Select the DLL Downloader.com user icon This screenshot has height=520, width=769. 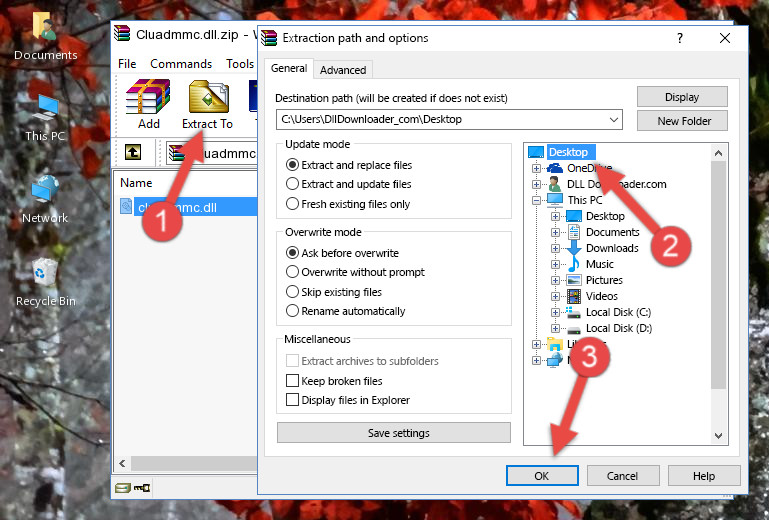[x=555, y=184]
